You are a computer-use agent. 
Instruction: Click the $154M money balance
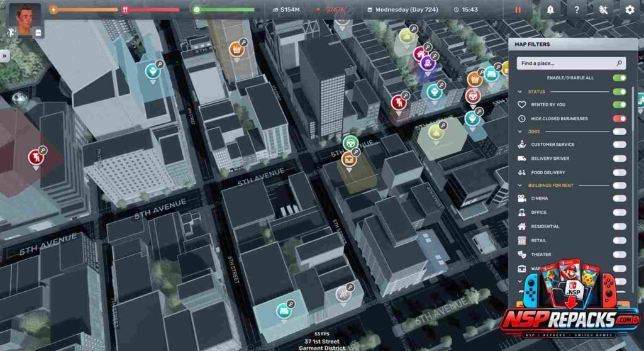(x=287, y=9)
